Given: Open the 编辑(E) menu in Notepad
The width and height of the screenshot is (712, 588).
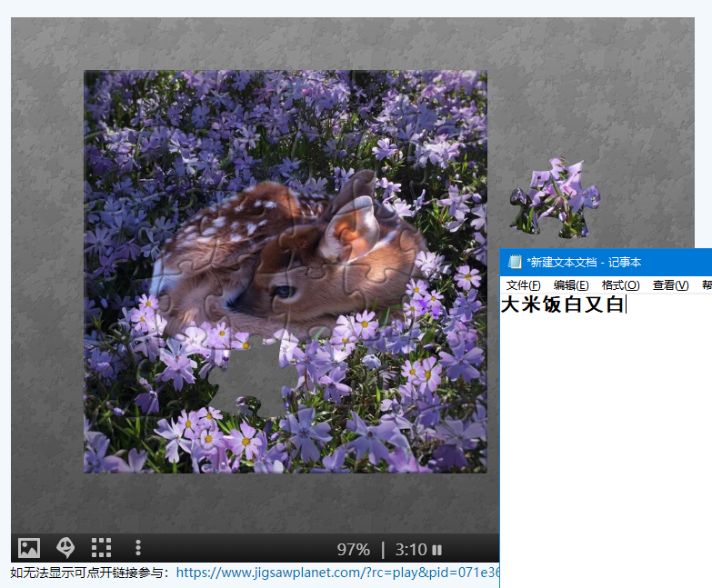Looking at the screenshot, I should 571,285.
